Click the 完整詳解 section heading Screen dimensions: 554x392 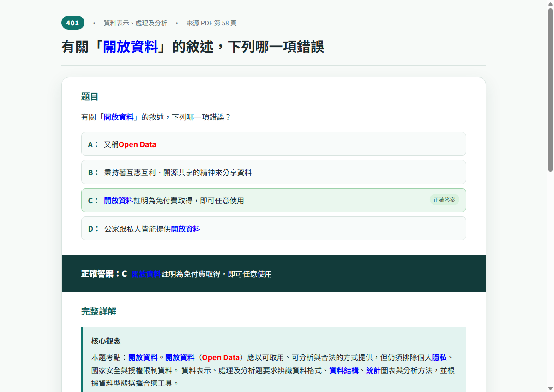tap(99, 311)
